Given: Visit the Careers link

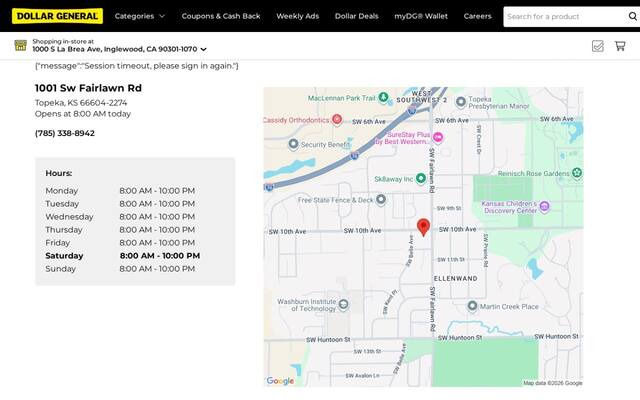Looking at the screenshot, I should [x=478, y=16].
